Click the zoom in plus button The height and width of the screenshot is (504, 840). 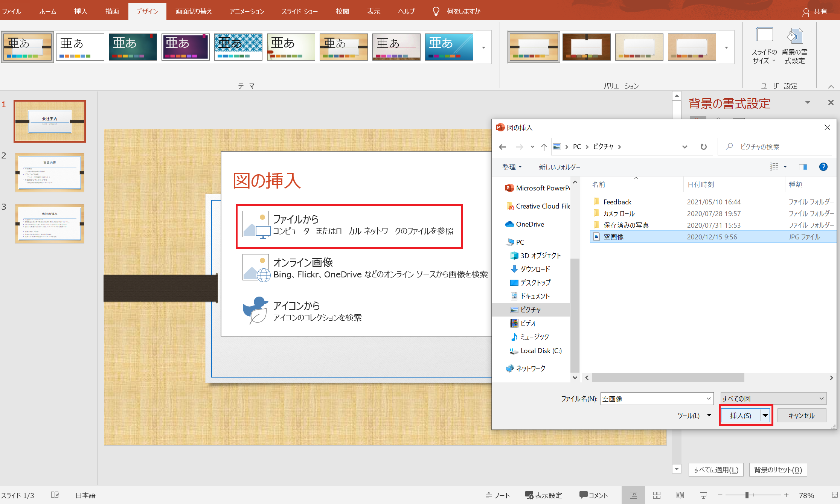[x=787, y=495]
